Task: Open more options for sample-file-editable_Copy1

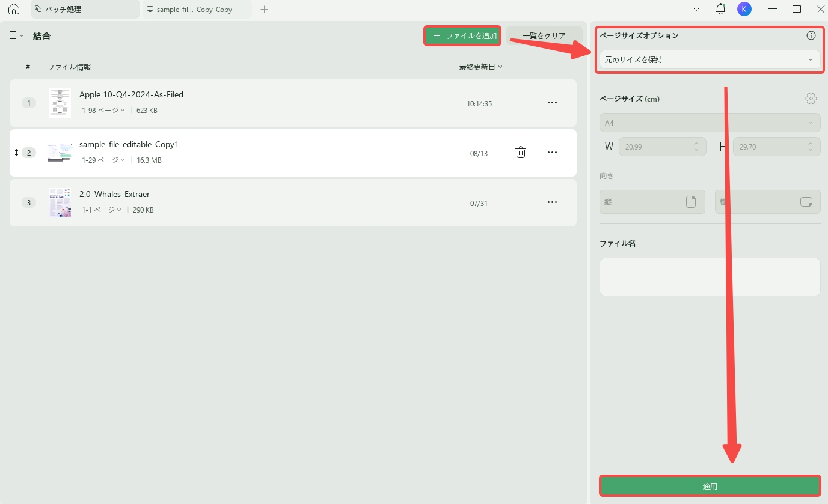Action: [552, 153]
